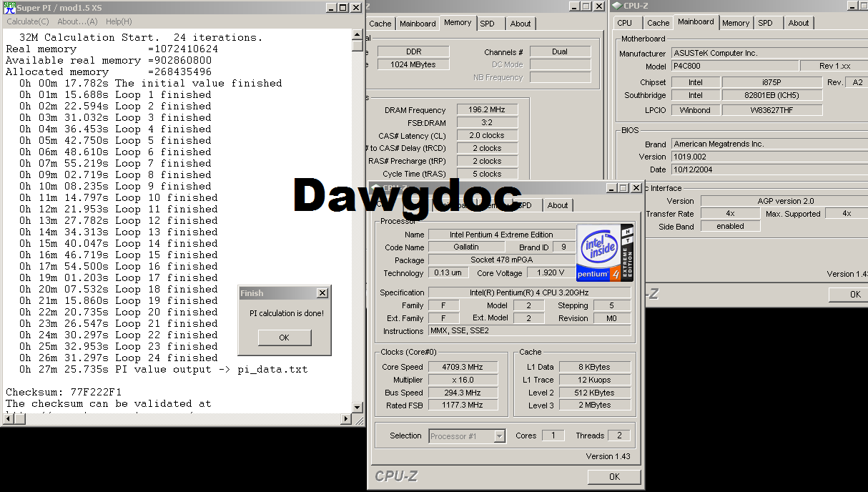This screenshot has width=868, height=492.
Task: Click the Super PI title bar app icon
Action: (x=9, y=7)
